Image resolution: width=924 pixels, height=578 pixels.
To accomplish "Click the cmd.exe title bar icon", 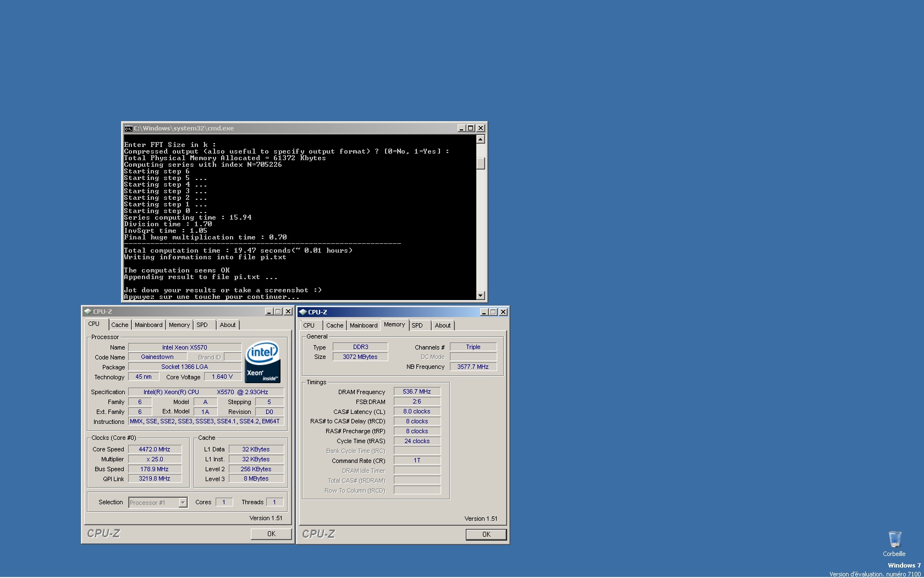I will [x=128, y=128].
